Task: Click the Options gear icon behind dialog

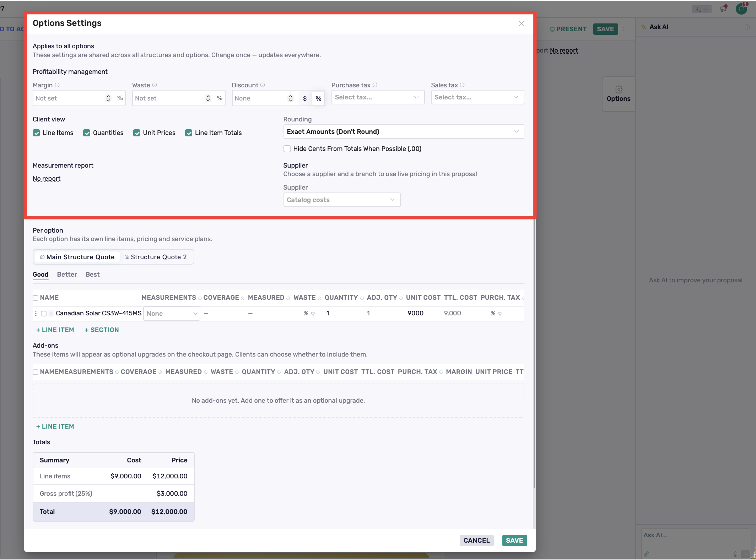Action: 619,89
